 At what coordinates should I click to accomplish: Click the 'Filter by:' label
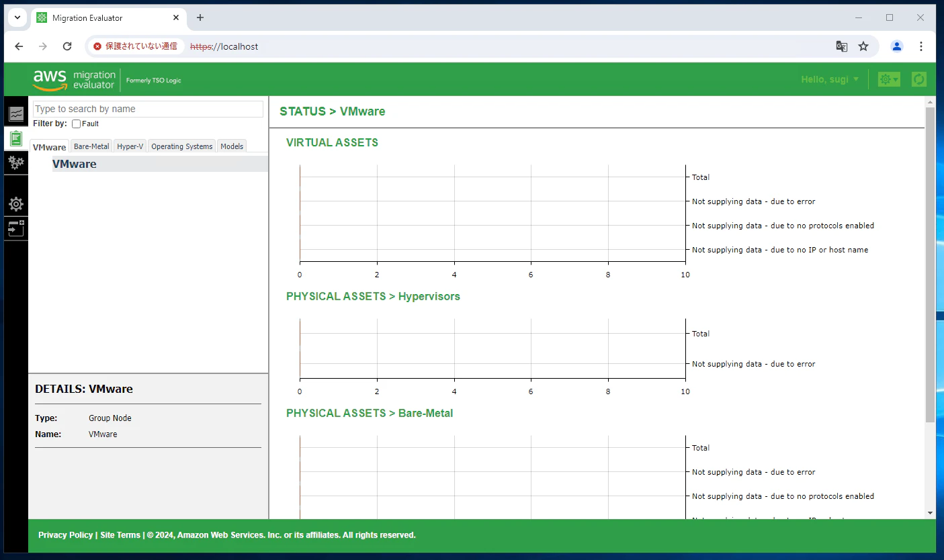click(50, 124)
